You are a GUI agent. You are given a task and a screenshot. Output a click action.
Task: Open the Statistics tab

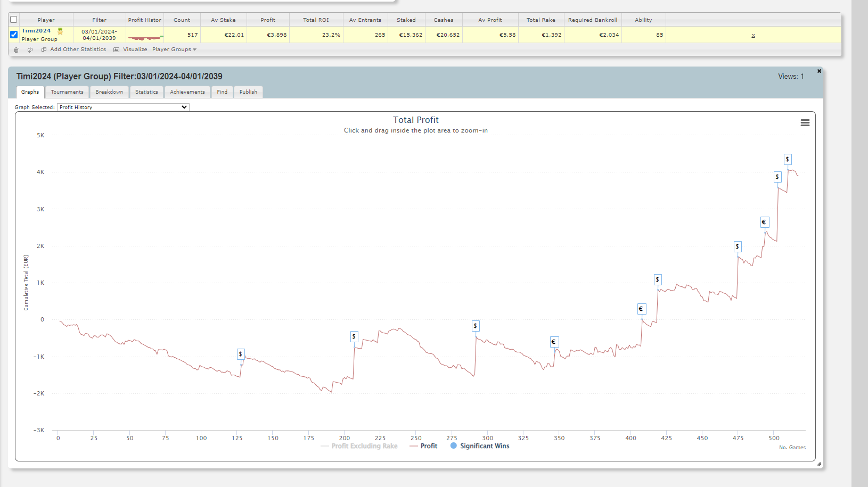point(146,92)
